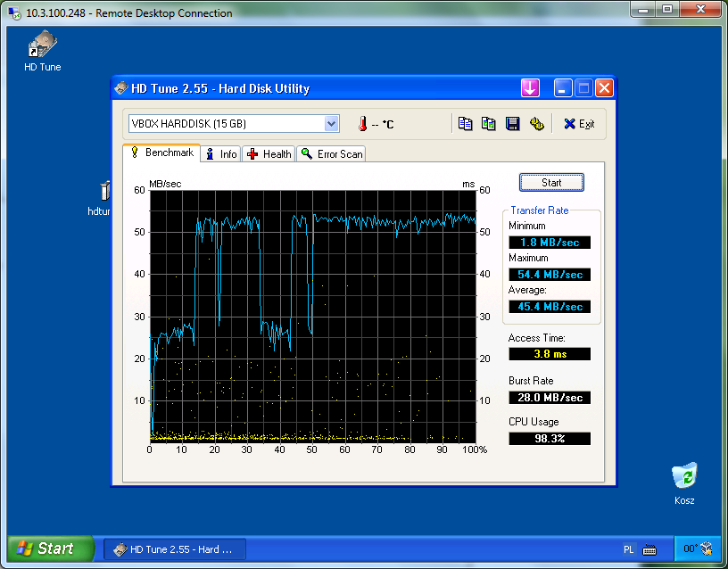Viewport: 728px width, 569px height.
Task: Select the access time 3.8 ms
Action: pos(550,354)
